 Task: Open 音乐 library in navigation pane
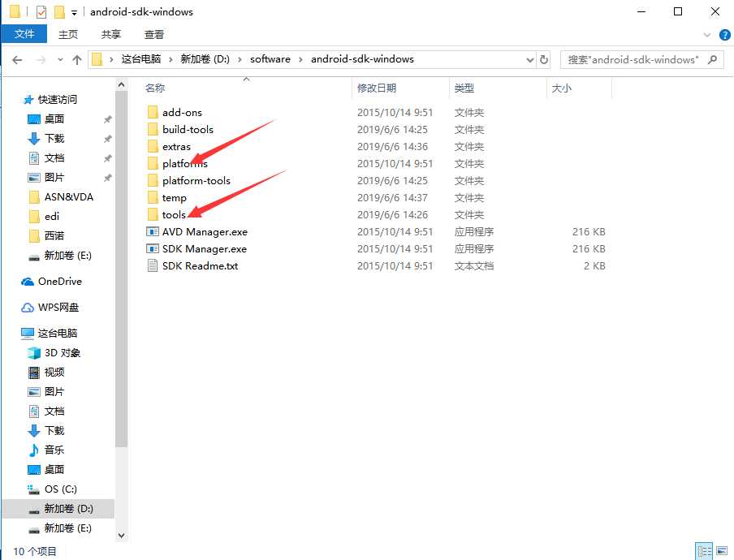point(54,450)
